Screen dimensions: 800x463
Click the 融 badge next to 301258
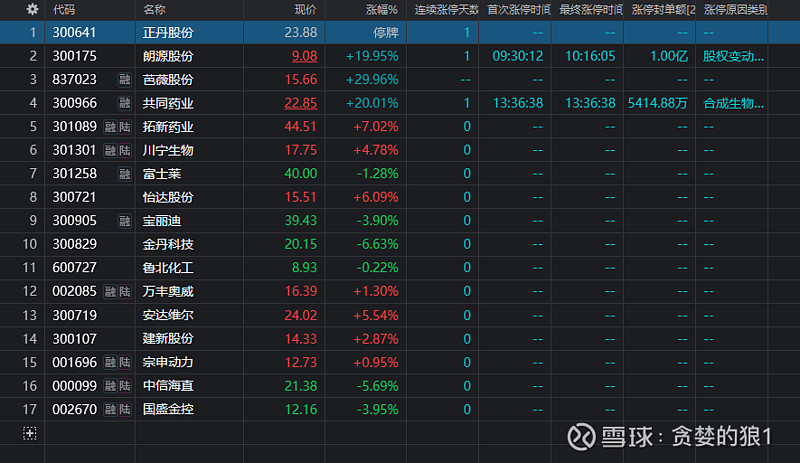click(x=124, y=174)
